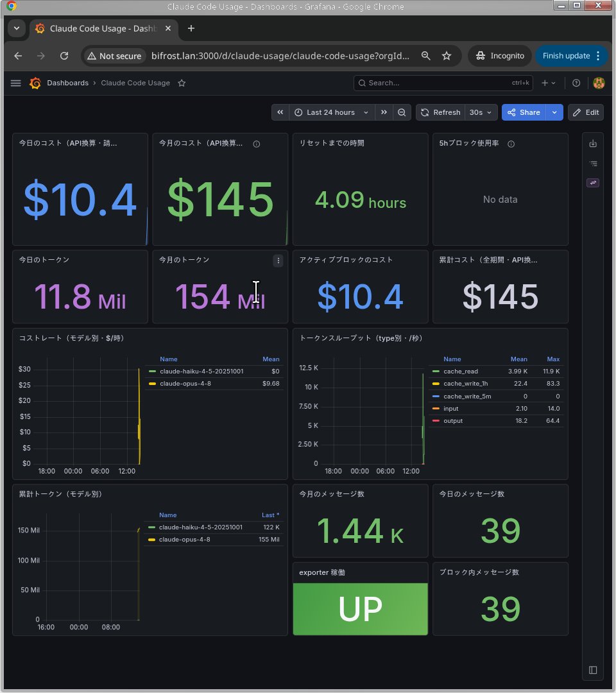Click the 今日のコスト panel title
This screenshot has height=693, width=616.
(x=67, y=143)
